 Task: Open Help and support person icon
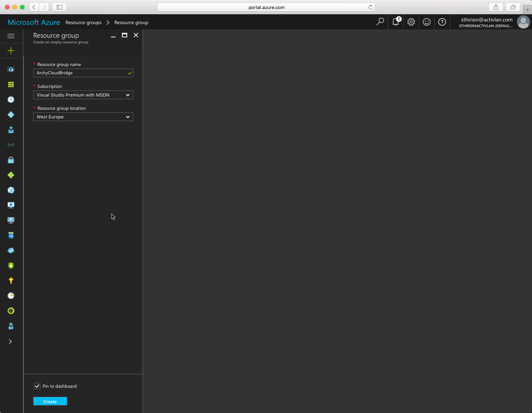[x=11, y=326]
